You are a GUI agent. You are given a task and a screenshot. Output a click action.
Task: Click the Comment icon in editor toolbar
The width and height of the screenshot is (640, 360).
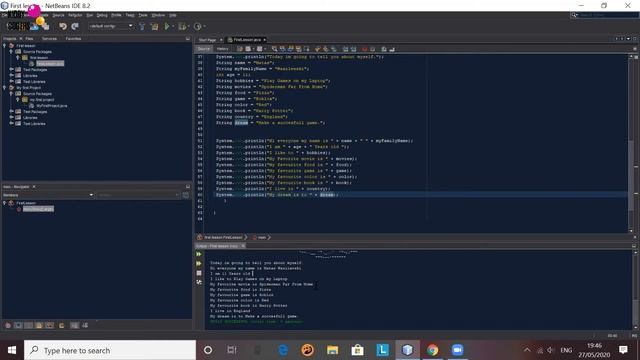384,49
